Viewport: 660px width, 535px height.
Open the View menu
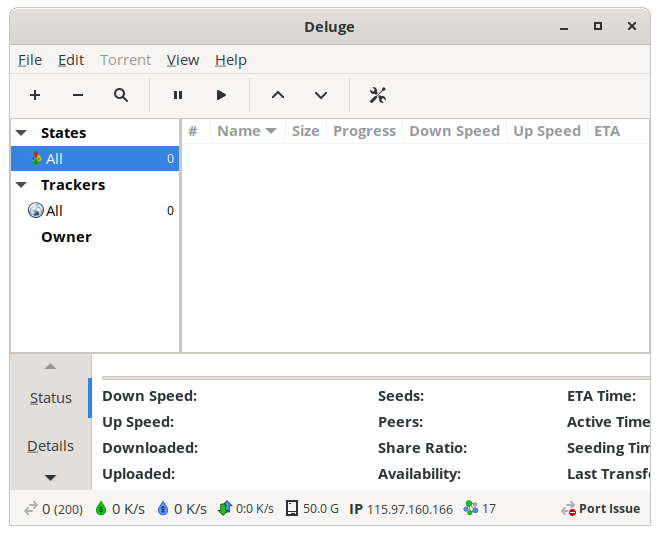tap(183, 60)
